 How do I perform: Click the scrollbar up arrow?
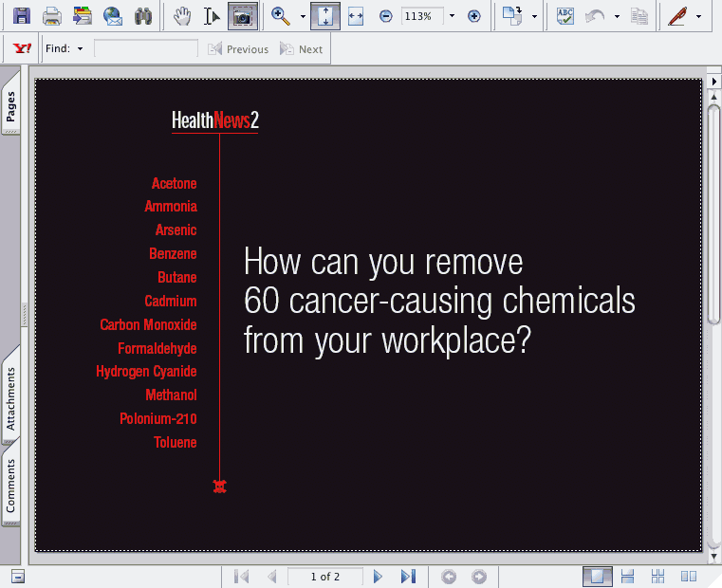click(713, 96)
